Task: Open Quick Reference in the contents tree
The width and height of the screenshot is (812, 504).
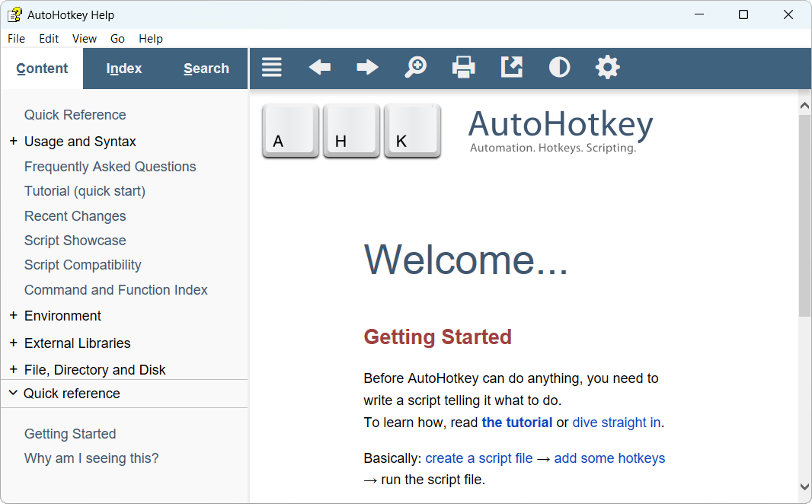Action: click(75, 115)
